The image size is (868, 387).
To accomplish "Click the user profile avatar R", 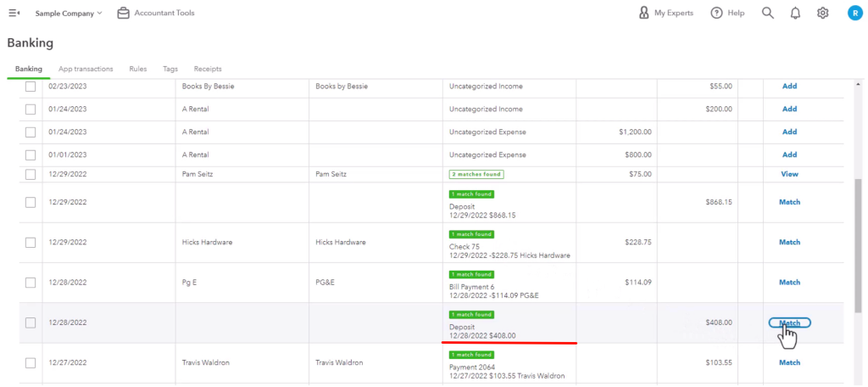I will (x=854, y=13).
